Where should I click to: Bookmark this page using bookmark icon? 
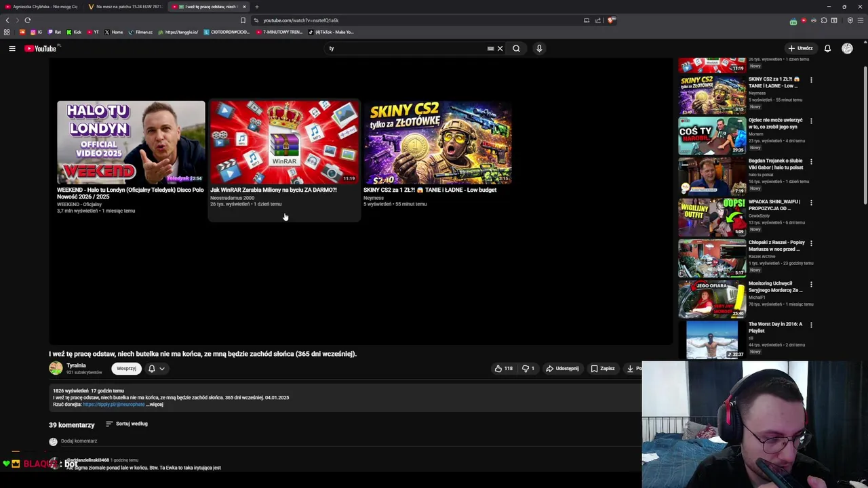coord(243,20)
